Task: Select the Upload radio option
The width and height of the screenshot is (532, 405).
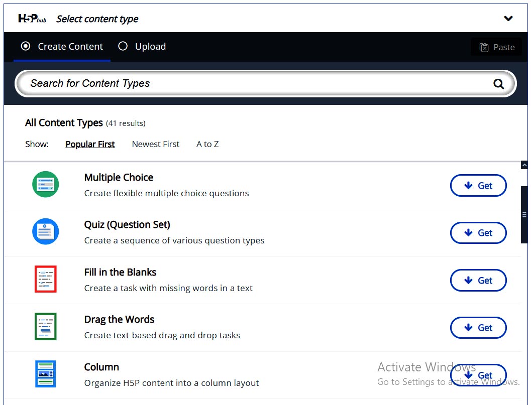Action: (123, 46)
